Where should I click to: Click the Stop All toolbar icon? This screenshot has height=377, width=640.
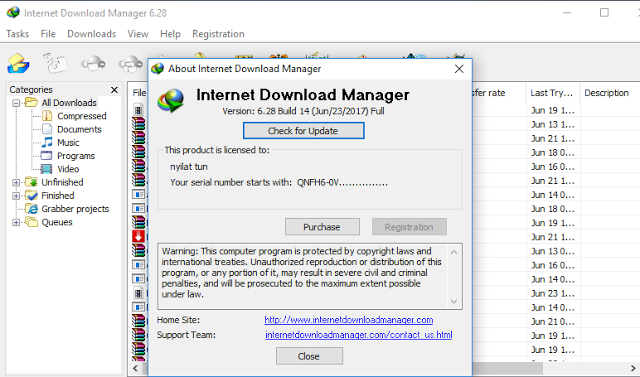[x=130, y=64]
